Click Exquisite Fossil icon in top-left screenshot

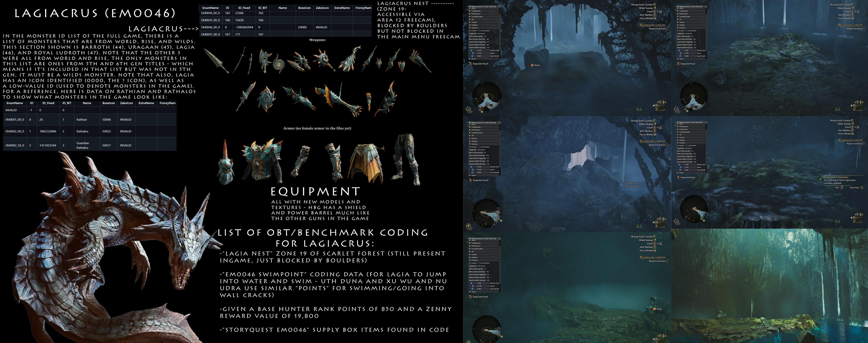[470, 64]
